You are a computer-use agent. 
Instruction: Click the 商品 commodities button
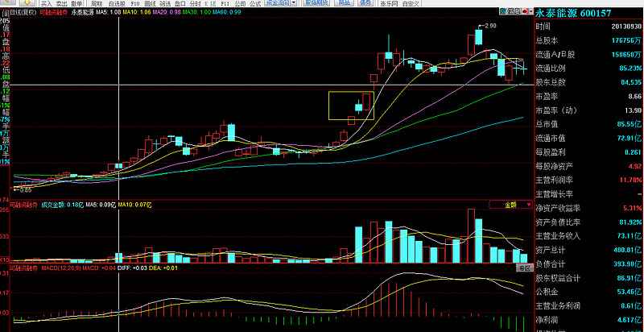[343, 3]
